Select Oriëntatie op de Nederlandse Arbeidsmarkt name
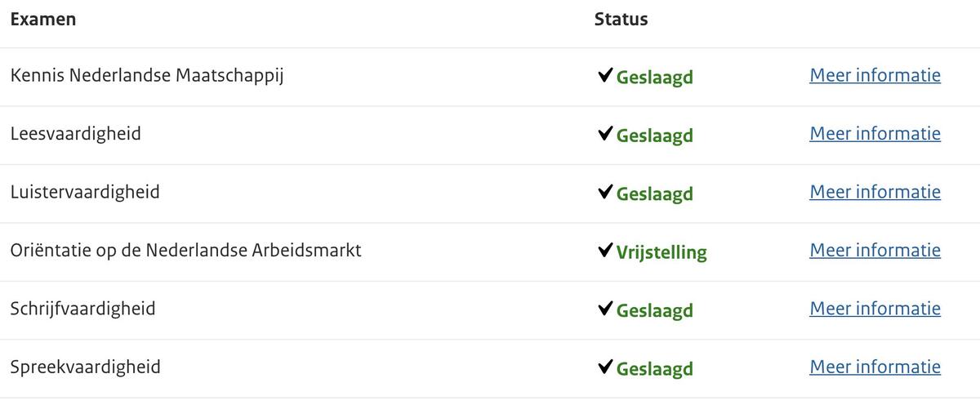980x405 pixels. (185, 251)
